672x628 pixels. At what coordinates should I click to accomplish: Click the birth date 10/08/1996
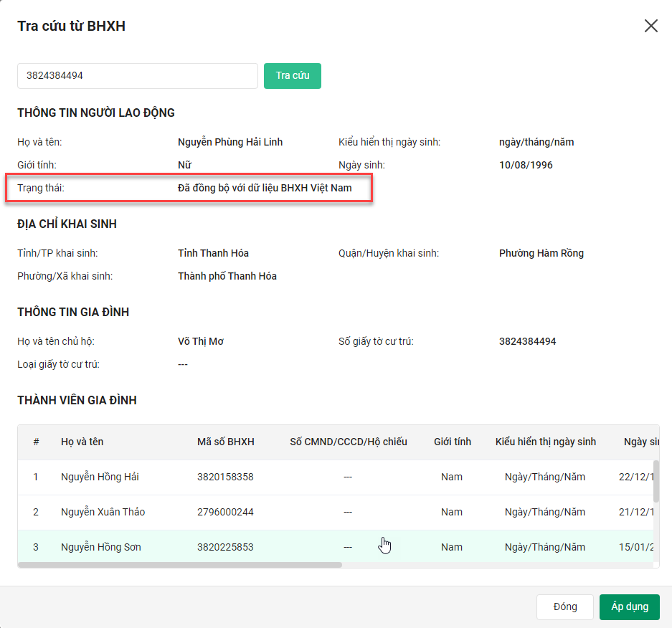click(526, 165)
